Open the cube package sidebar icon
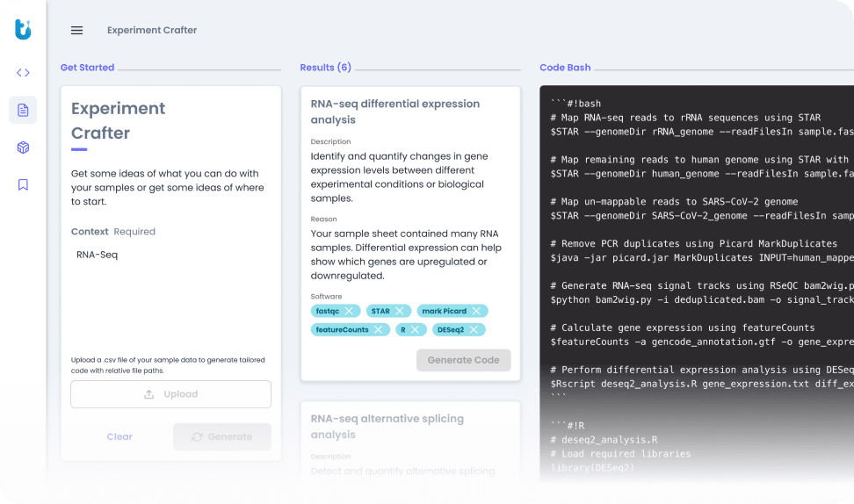The image size is (854, 504). point(23,148)
